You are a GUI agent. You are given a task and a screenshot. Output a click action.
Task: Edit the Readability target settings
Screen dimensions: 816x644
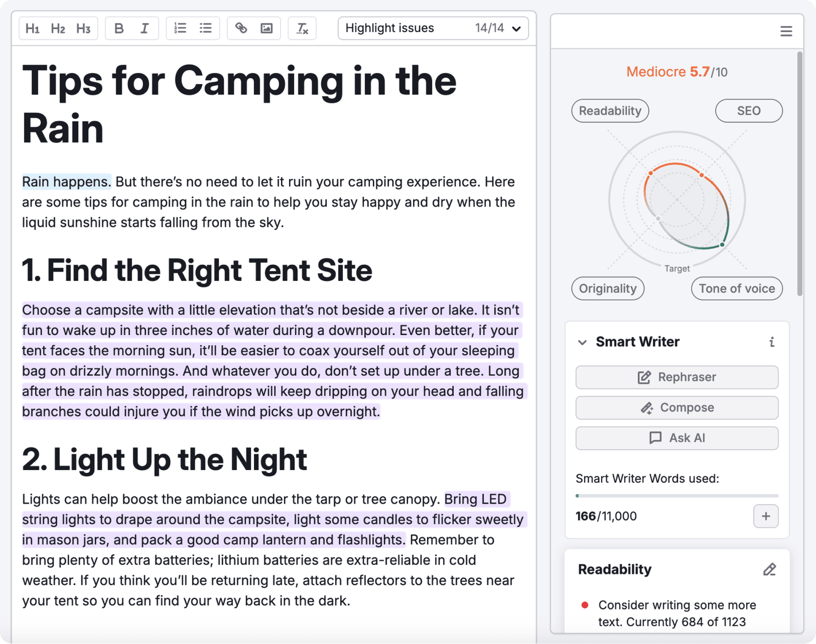[x=770, y=569]
